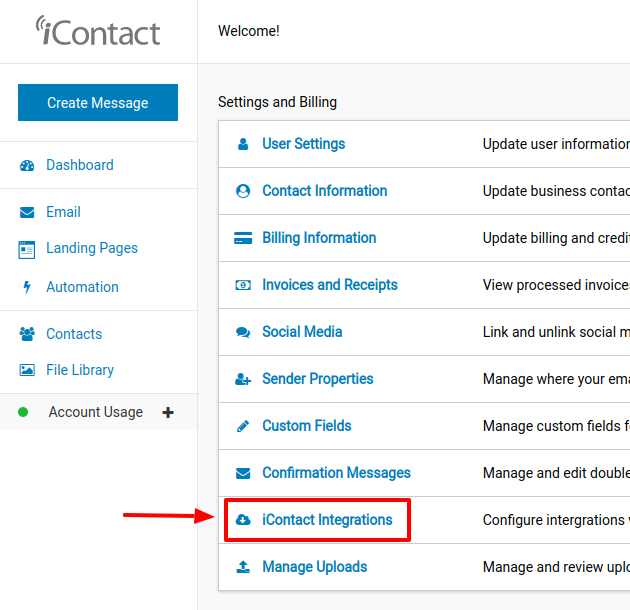Open File Library
Image resolution: width=630 pixels, height=610 pixels.
pos(80,370)
